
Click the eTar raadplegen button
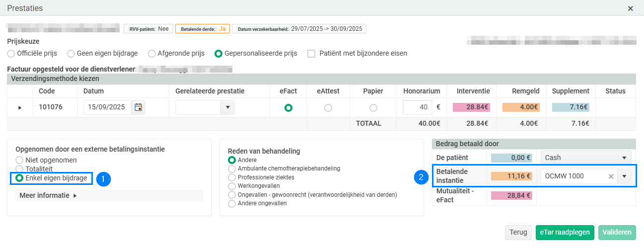click(x=565, y=232)
